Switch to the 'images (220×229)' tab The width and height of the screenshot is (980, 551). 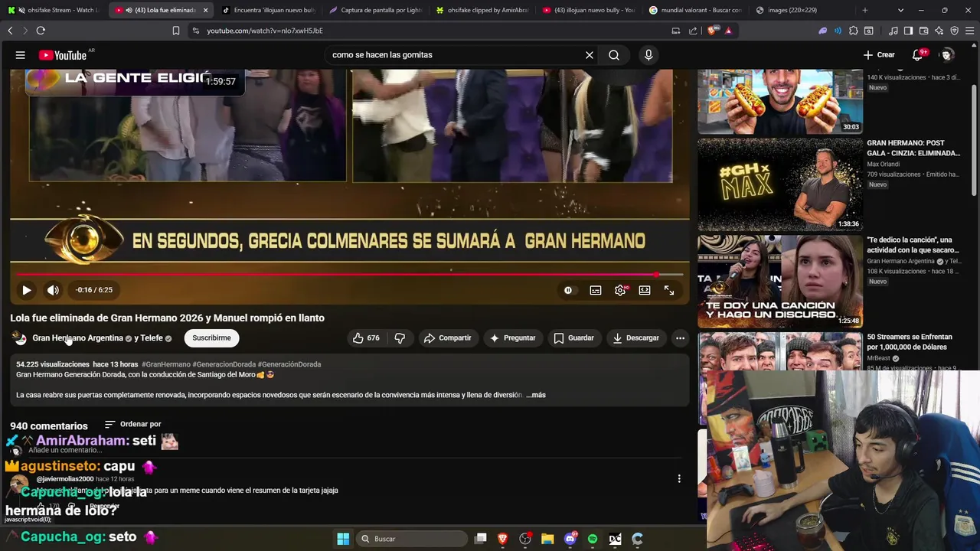pos(801,10)
